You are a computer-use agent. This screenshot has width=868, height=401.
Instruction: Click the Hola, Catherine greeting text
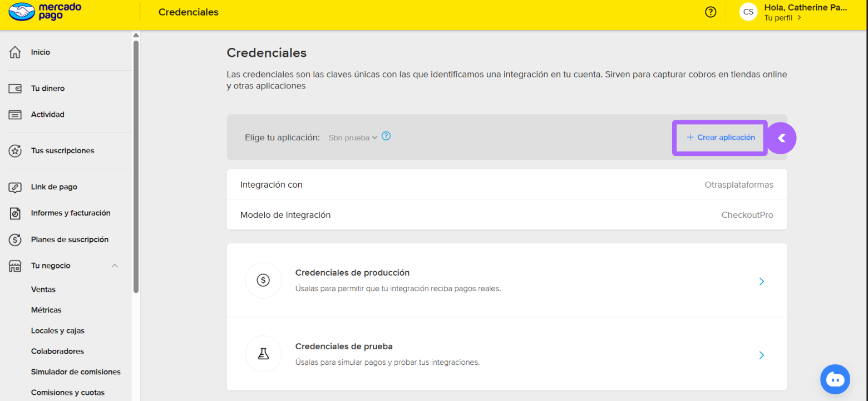click(x=806, y=8)
